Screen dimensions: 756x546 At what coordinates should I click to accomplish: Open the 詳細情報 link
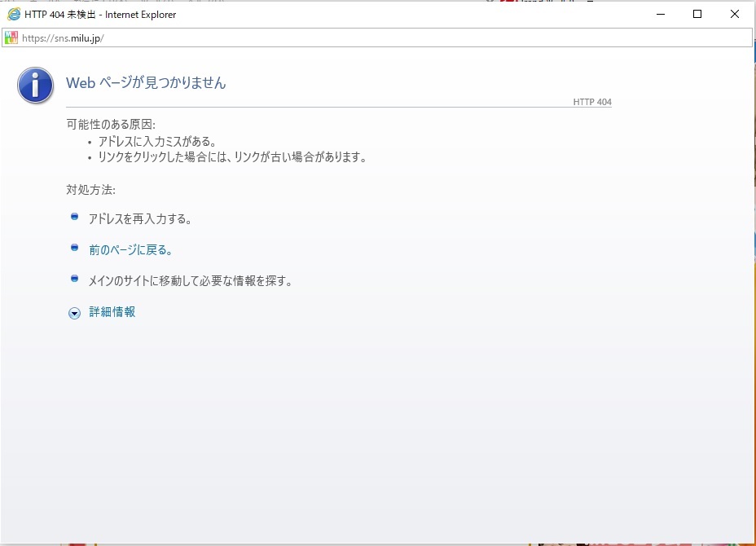112,311
